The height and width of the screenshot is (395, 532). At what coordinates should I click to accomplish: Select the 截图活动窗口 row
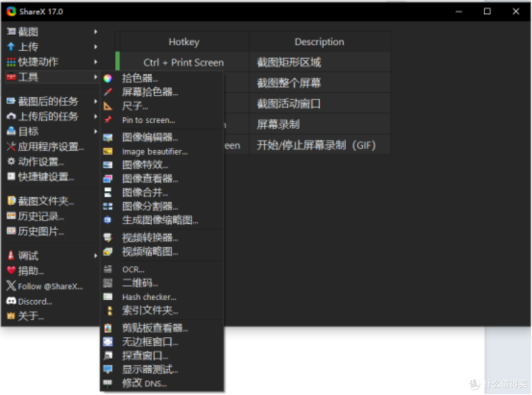tap(320, 104)
